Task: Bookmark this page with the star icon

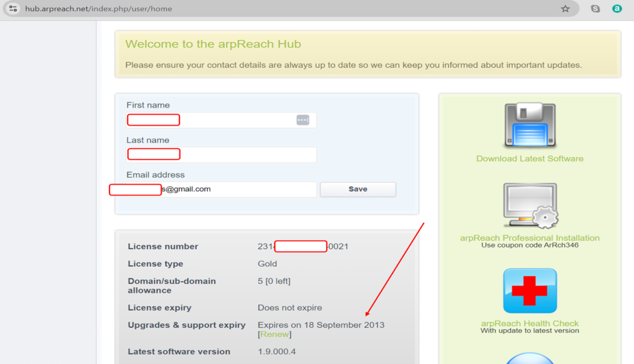Action: 565,9
